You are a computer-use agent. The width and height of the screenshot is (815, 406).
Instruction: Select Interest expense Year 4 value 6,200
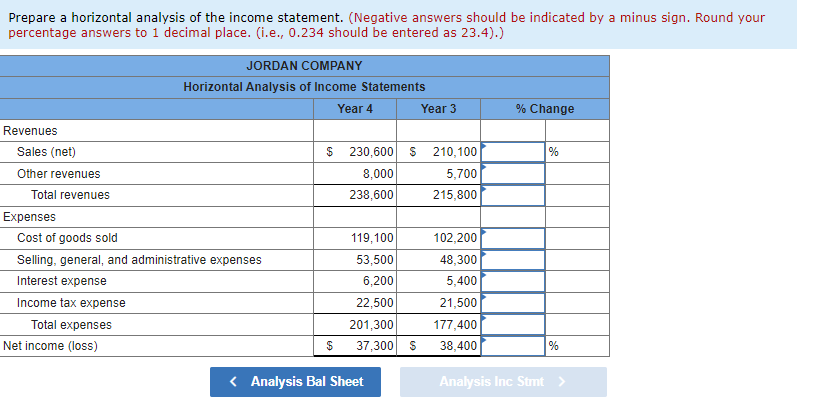tap(378, 281)
